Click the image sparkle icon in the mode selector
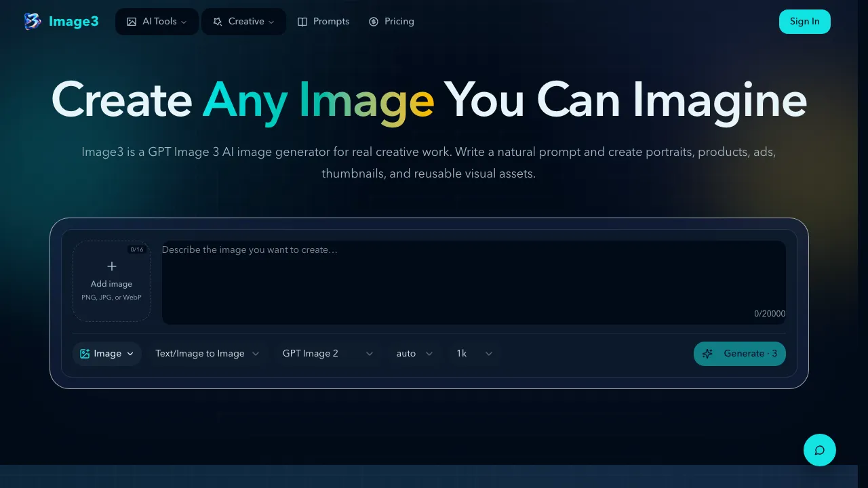The image size is (868, 488). tap(85, 354)
